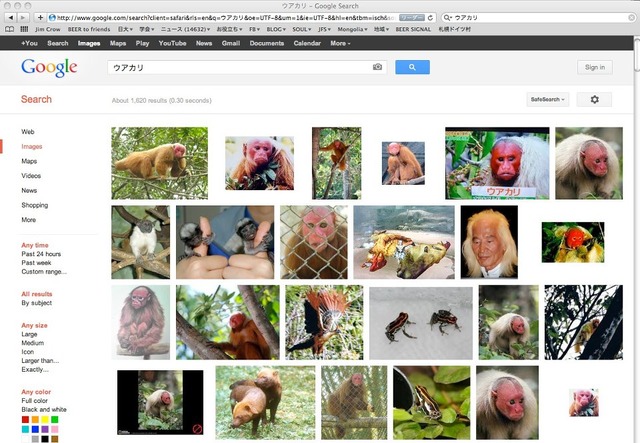Image resolution: width=640 pixels, height=443 pixels.
Task: Open the SafeSearch dropdown
Action: [x=547, y=99]
